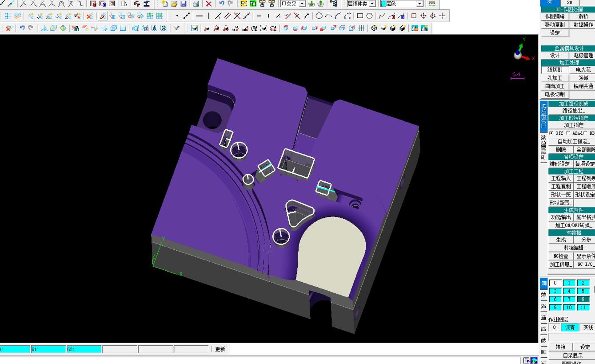Image resolution: width=595 pixels, height=364 pixels.
Task: Click the wireframe cube display icon
Action: [374, 28]
